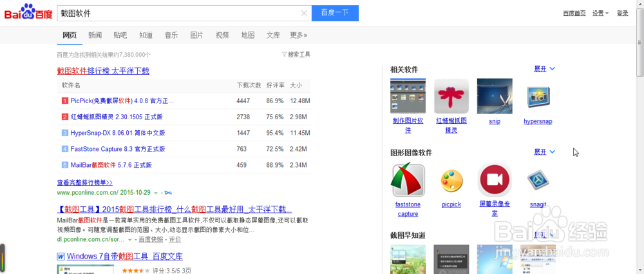Switch to 文库 tab
This screenshot has width=644, height=274.
[x=273, y=35]
